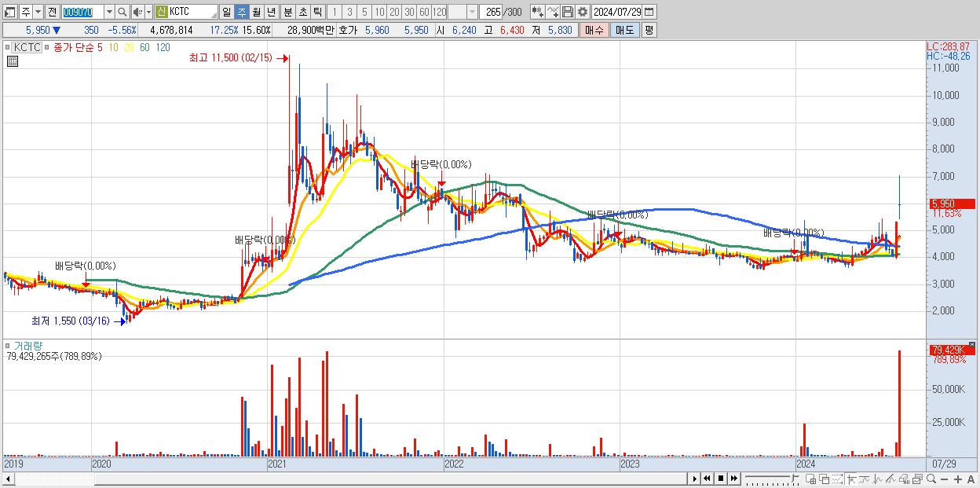Toggle the small square before 종가 단순 label

[49, 47]
